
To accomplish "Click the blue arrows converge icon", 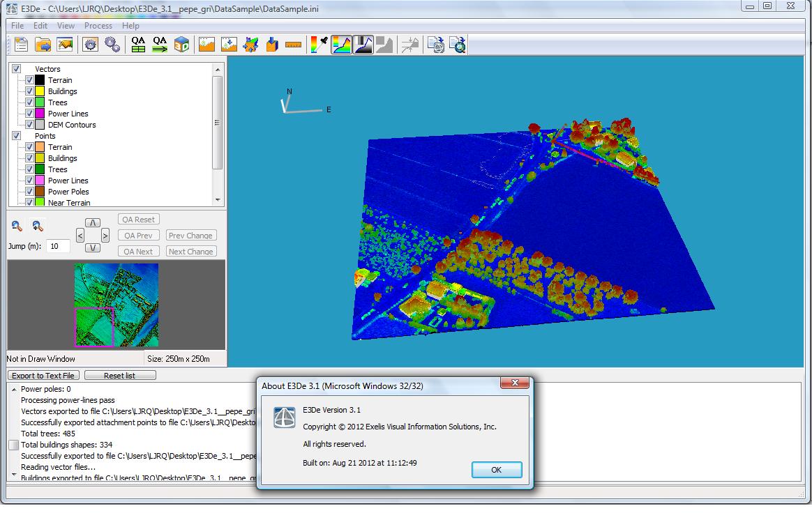I will coord(250,45).
